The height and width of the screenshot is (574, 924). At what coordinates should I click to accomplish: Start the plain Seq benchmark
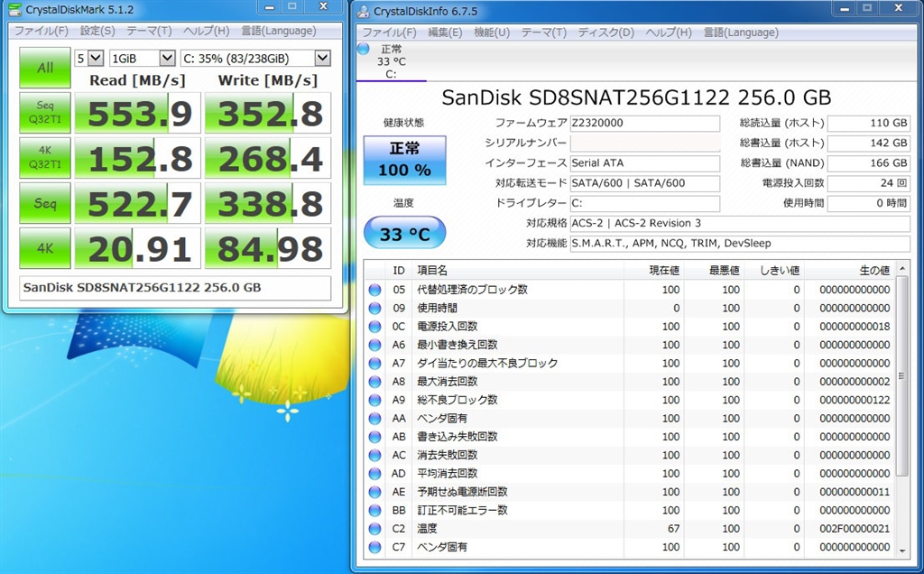click(45, 203)
